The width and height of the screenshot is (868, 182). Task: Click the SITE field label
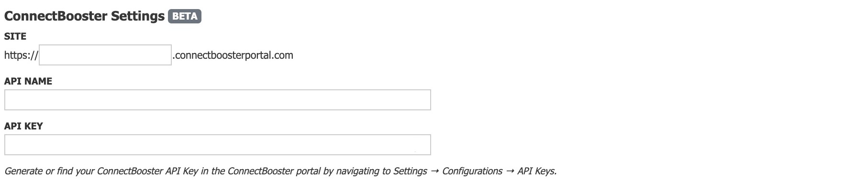point(15,36)
